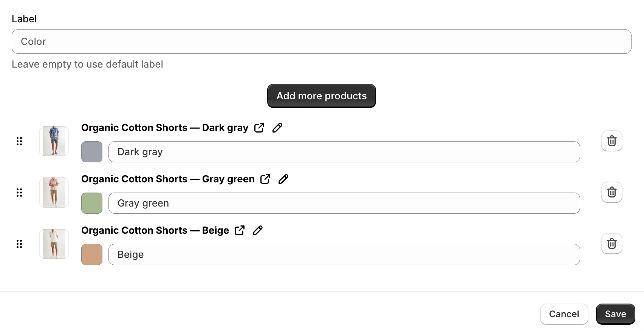Open the Beige variant external link icon
Viewport: 644px width, 330px height.
240,230
